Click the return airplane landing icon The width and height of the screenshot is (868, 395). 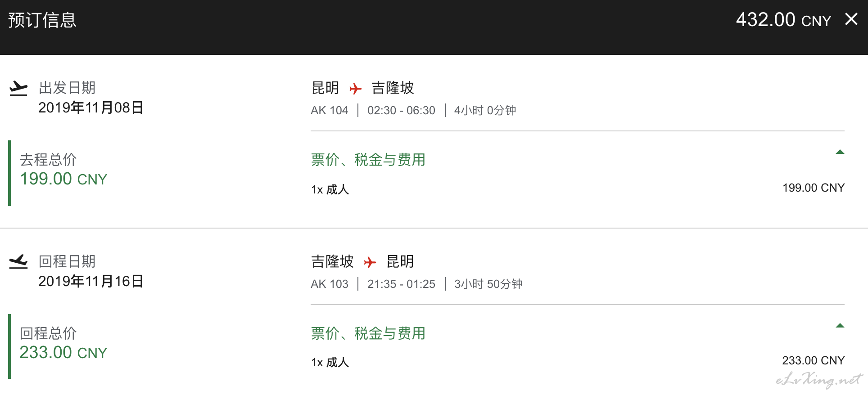pos(18,262)
